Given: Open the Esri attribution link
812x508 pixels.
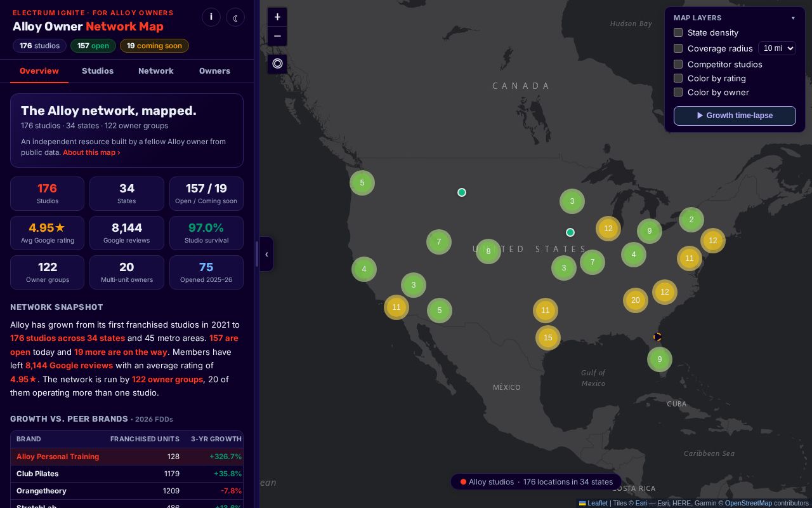Looking at the screenshot, I should click(x=641, y=503).
